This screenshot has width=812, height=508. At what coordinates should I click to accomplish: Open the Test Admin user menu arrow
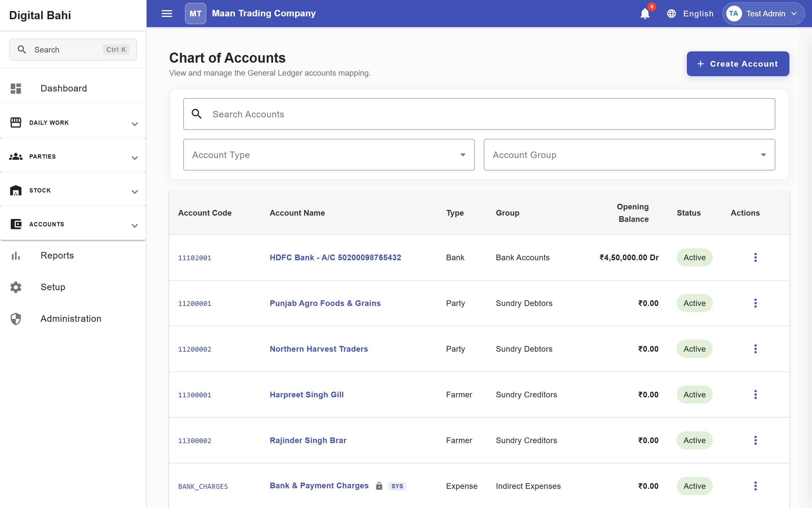pyautogui.click(x=794, y=14)
